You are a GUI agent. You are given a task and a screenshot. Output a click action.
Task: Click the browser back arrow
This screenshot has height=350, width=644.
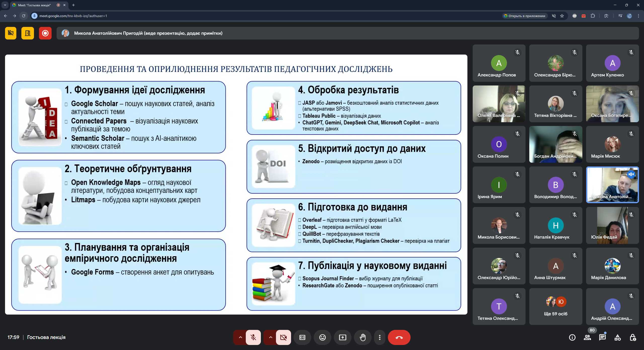pyautogui.click(x=6, y=16)
